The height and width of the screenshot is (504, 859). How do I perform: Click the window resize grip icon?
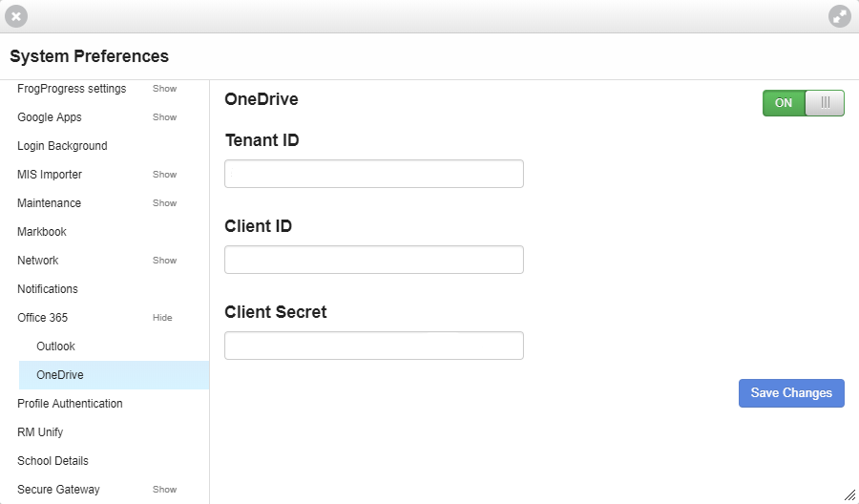coord(849,494)
